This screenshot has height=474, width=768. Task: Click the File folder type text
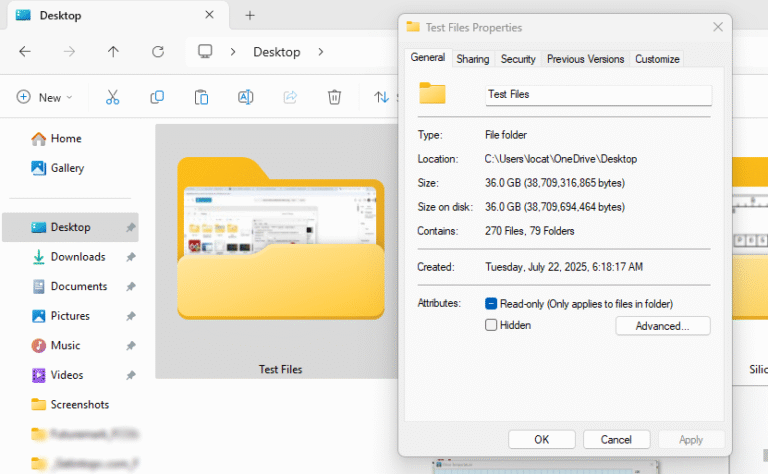click(x=505, y=135)
